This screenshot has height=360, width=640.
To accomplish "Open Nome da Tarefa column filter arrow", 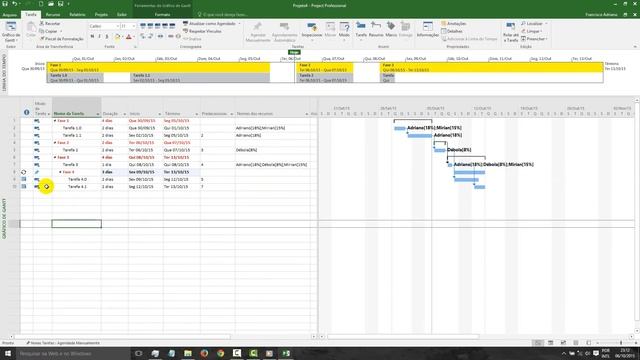I will pyautogui.click(x=98, y=114).
